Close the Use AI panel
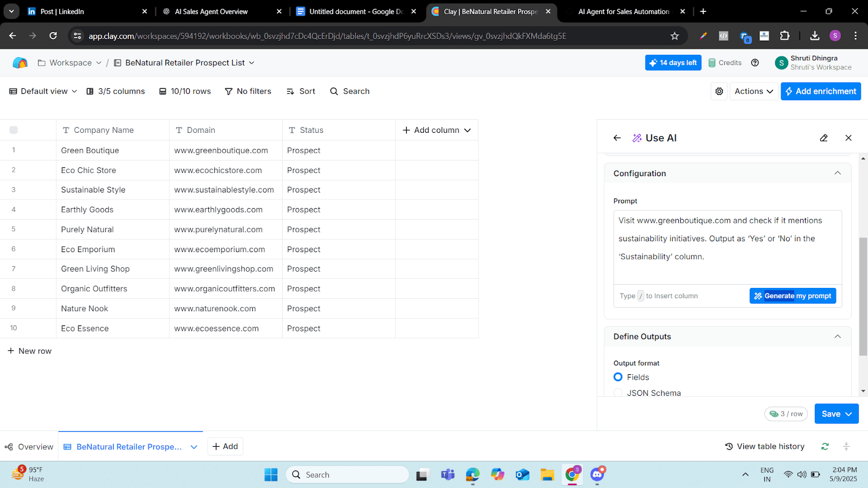Screen dimensions: 868x488 [848, 138]
